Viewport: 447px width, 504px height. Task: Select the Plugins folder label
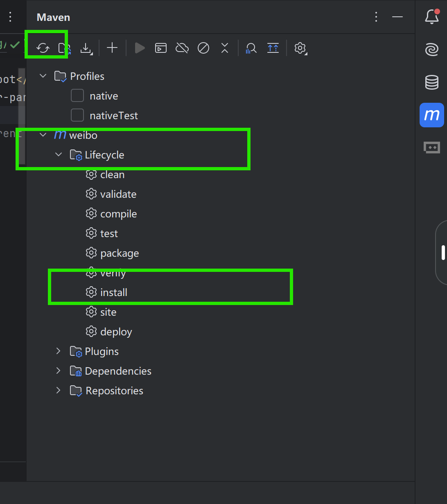click(x=102, y=351)
